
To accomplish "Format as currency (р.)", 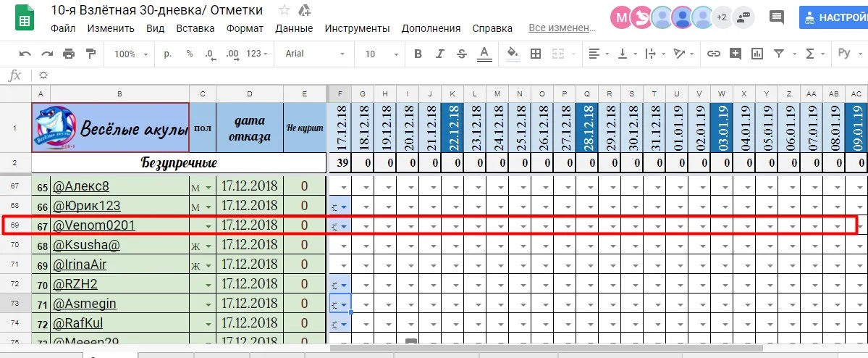I will tap(168, 54).
